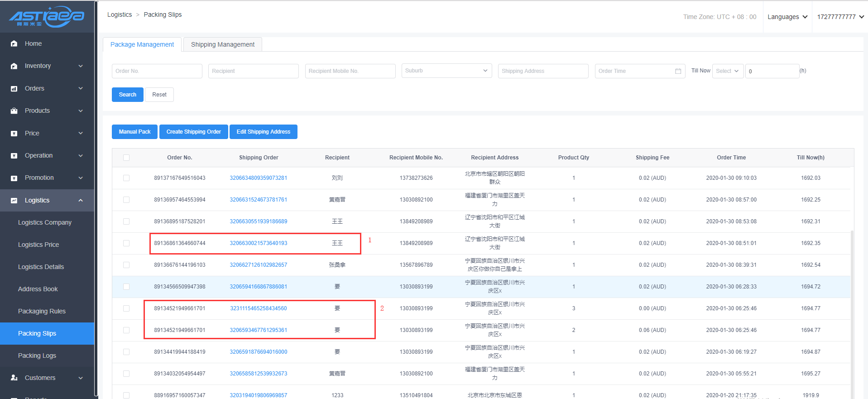The width and height of the screenshot is (868, 399).
Task: Toggle the select-all checkbox in table header
Action: (126, 158)
